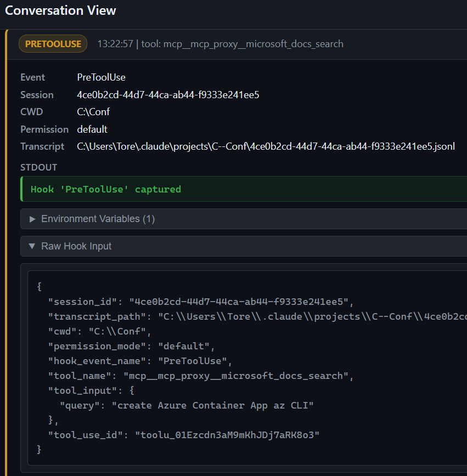Image resolution: width=467 pixels, height=476 pixels.
Task: Click the CWD value C:\Conf
Action: point(93,112)
